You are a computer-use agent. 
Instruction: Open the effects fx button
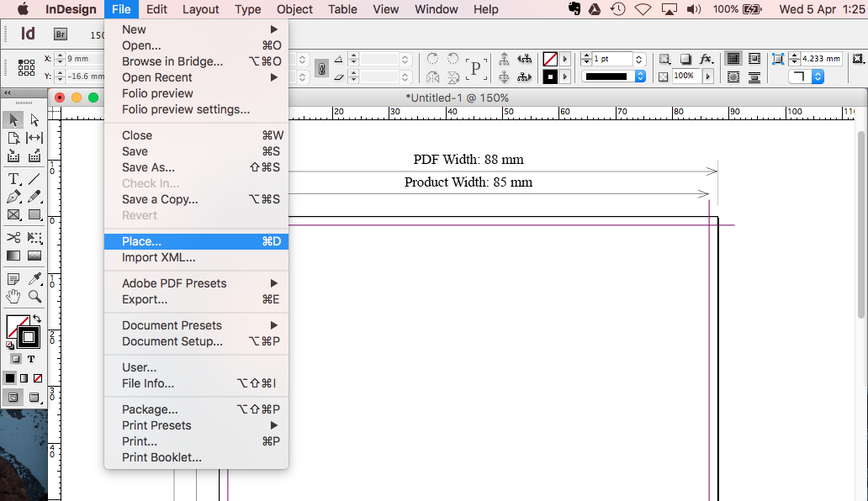[x=706, y=59]
